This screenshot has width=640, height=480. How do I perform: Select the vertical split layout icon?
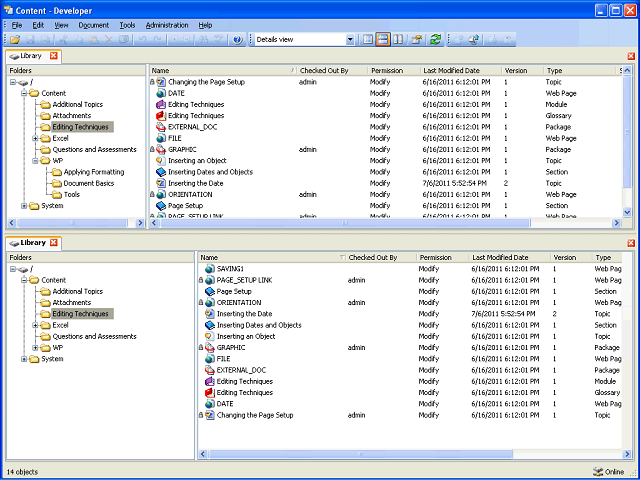[x=398, y=40]
